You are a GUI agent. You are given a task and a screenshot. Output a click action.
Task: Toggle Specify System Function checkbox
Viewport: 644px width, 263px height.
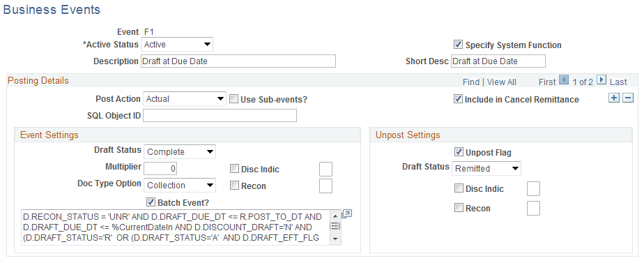click(457, 45)
